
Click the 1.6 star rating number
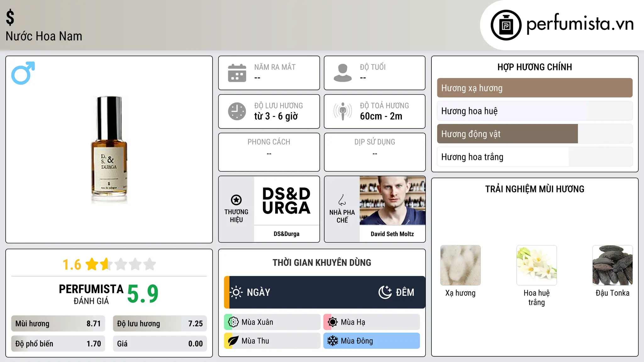[x=72, y=264]
